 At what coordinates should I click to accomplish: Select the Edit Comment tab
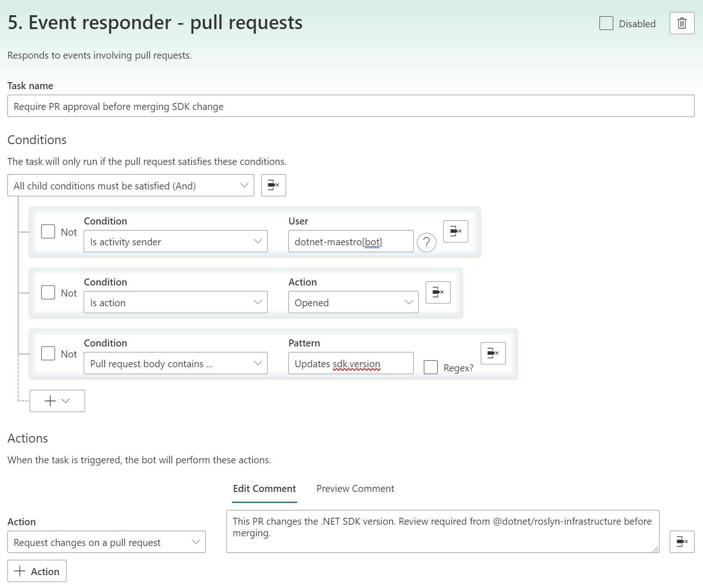tap(264, 489)
